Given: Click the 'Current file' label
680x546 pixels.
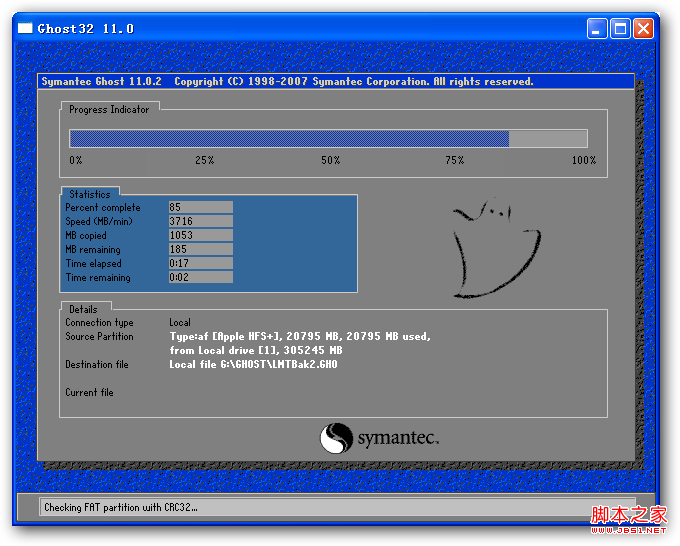Looking at the screenshot, I should [89, 392].
